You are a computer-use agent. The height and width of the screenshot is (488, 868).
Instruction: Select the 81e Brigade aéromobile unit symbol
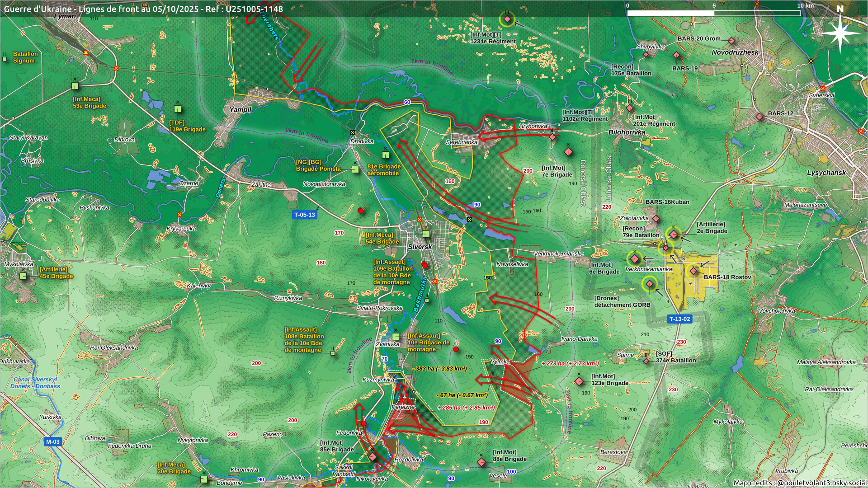click(385, 155)
